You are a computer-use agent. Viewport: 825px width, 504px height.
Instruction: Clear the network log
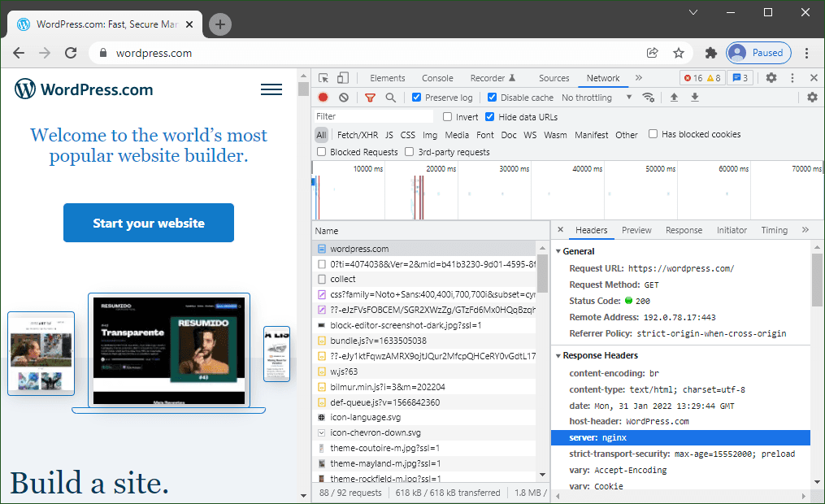tap(344, 98)
